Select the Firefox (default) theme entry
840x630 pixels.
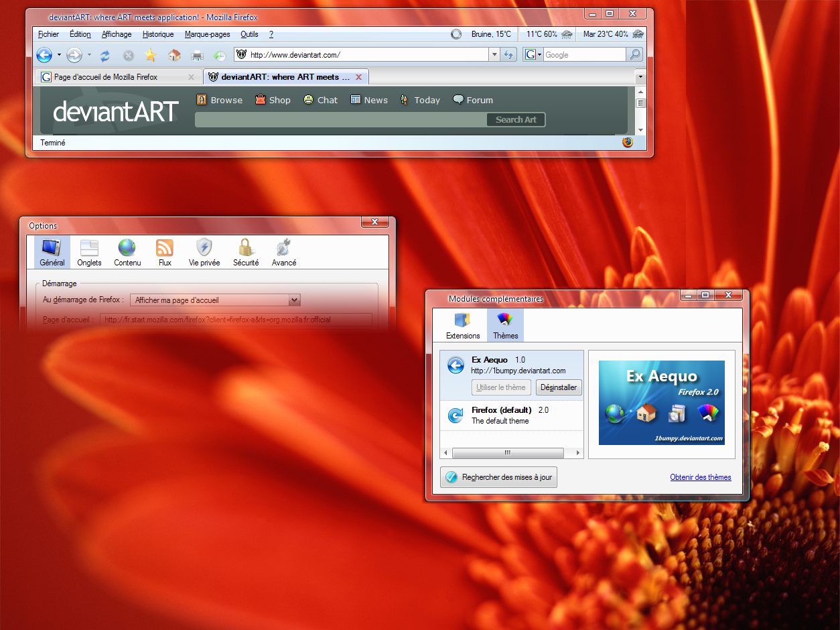[512, 416]
